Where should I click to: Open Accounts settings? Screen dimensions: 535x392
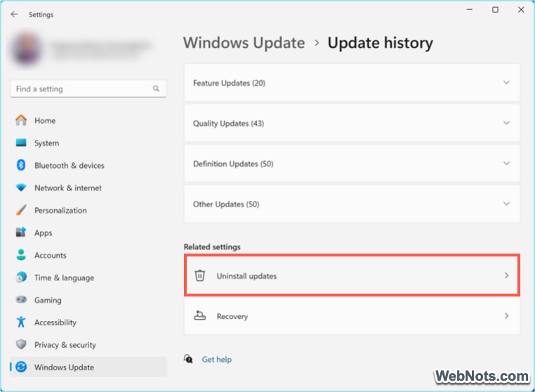pyautogui.click(x=88, y=255)
